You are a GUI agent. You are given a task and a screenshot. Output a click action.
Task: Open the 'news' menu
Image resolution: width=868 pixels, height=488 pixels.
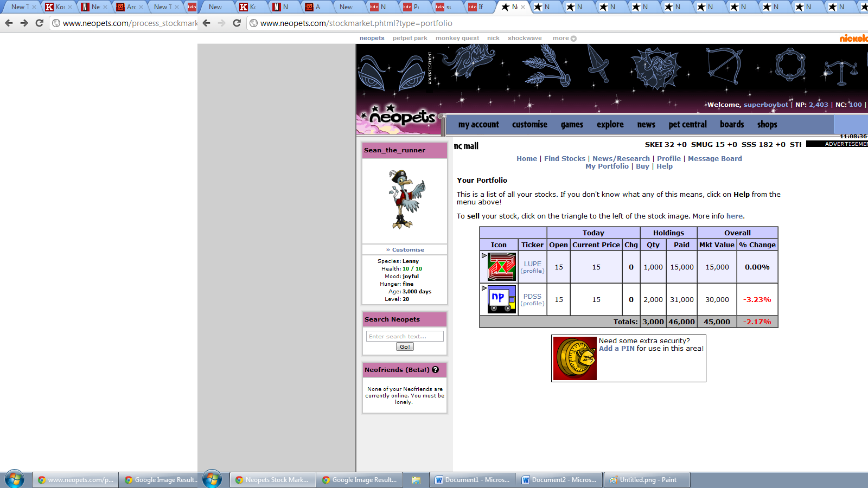pos(646,124)
